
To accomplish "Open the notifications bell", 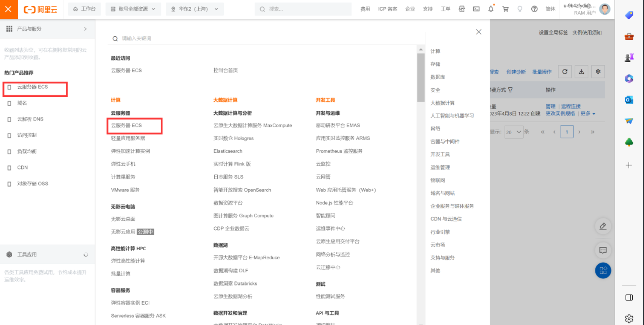I will coord(491,9).
